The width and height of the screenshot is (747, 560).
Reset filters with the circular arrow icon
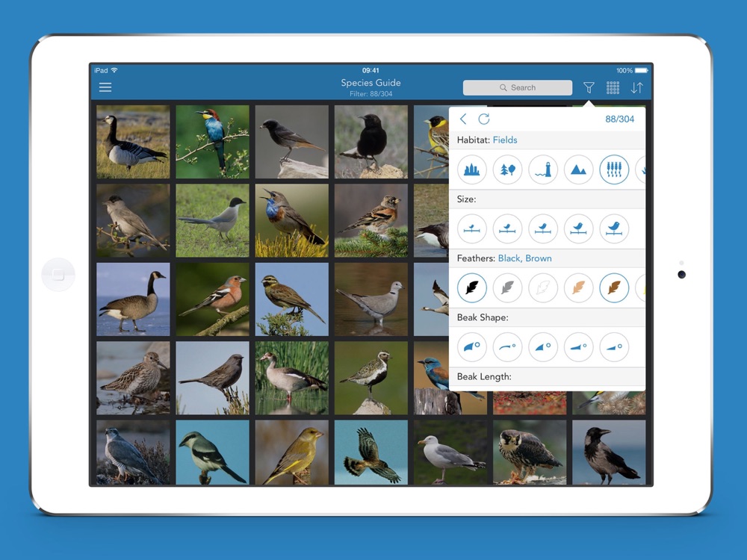click(484, 119)
